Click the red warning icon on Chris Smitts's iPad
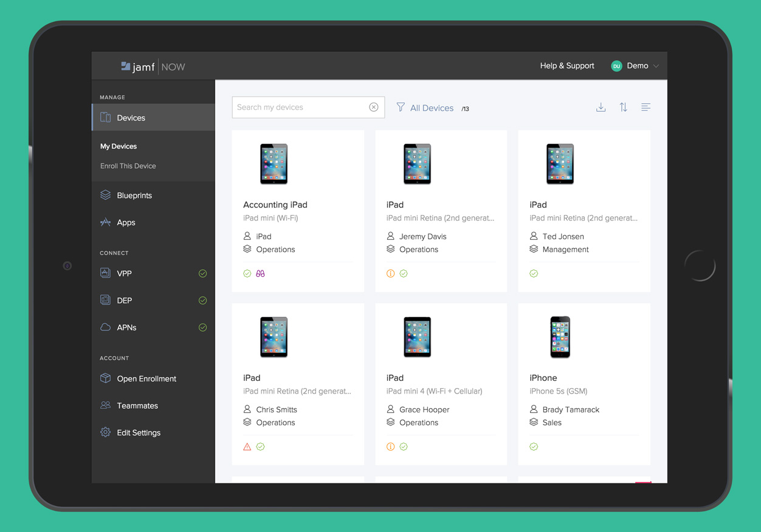 point(247,447)
